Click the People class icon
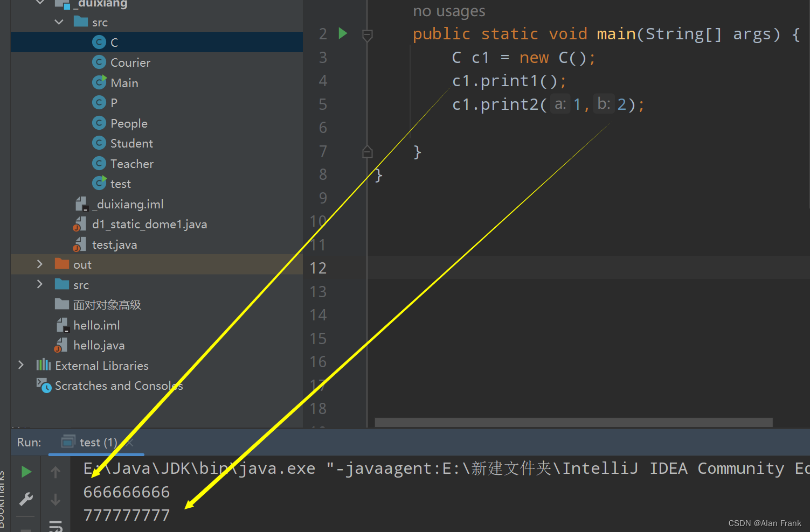Image resolution: width=810 pixels, height=532 pixels. (99, 123)
